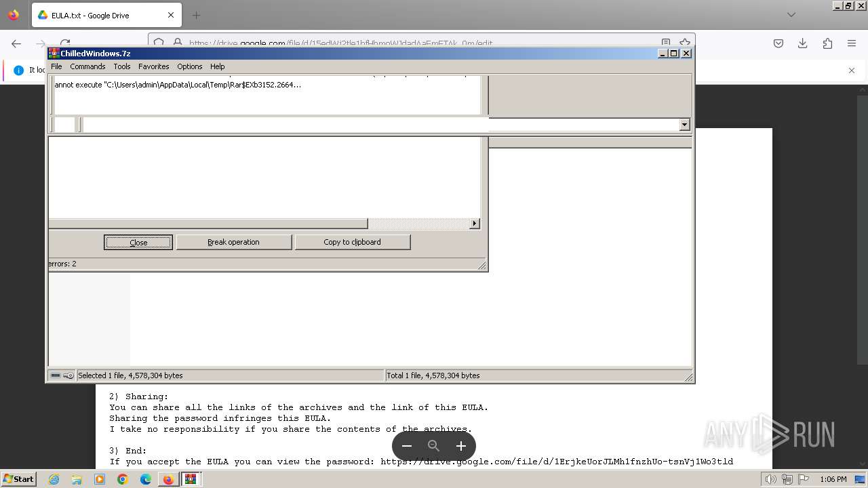Open the Firefox hamburger application menu
Image resolution: width=868 pixels, height=488 pixels.
pos(852,43)
